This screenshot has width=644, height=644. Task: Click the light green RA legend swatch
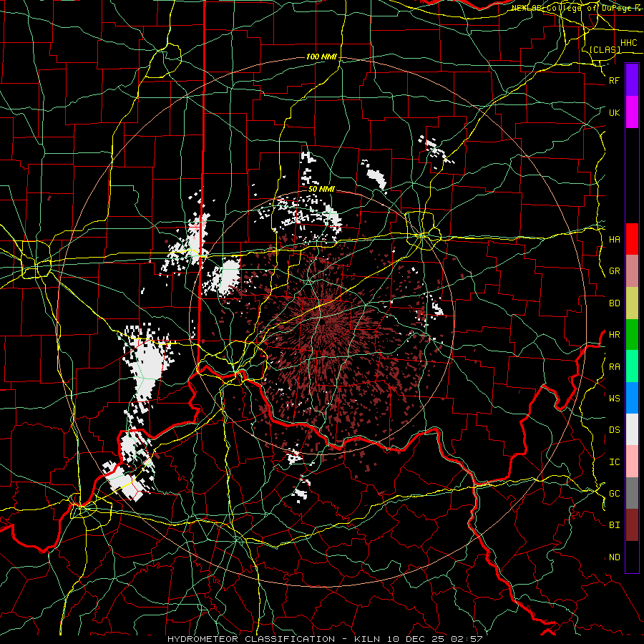632,366
